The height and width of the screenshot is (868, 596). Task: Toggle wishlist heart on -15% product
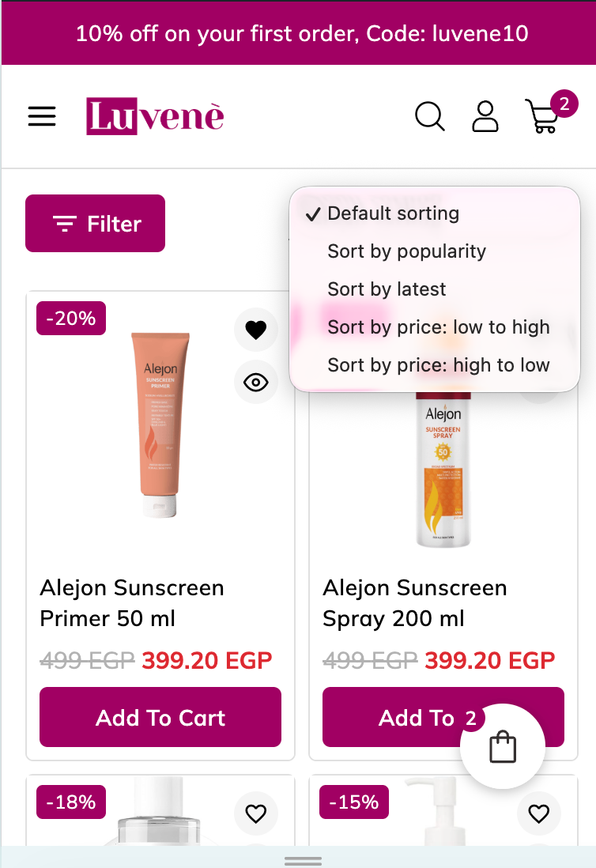[x=539, y=813]
